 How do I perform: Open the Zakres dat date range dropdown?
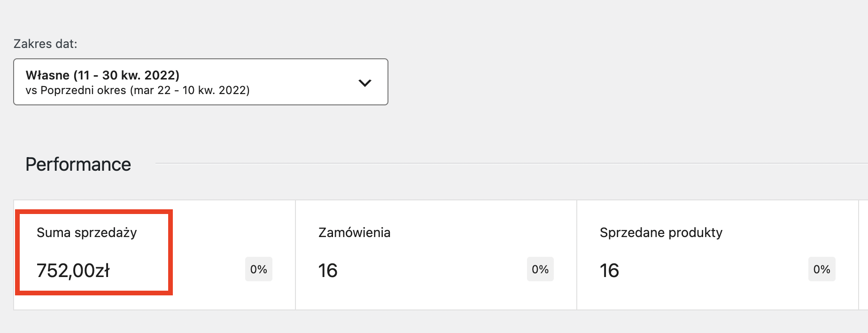[x=201, y=82]
